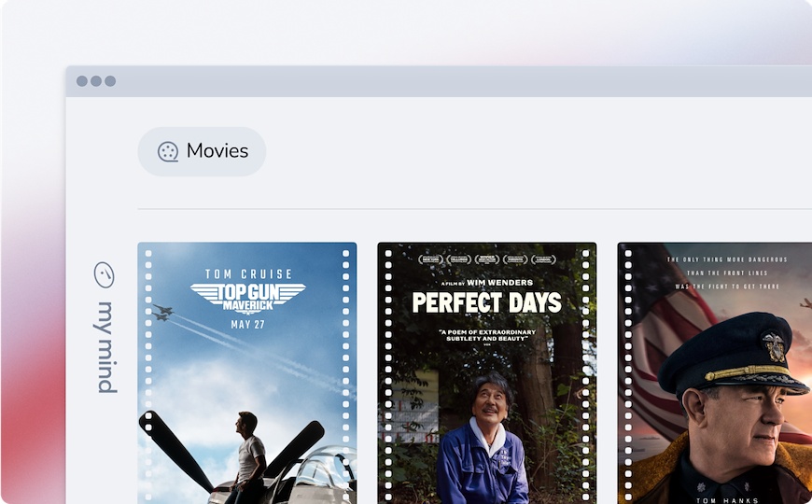Click the 'A film by Wim Wenders' credit

(x=486, y=282)
